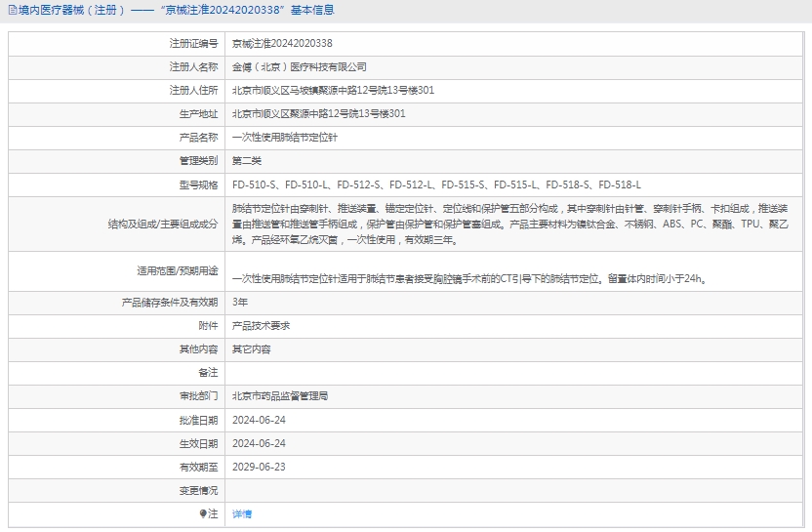The height and width of the screenshot is (532, 812).
Task: Click the 生产地址 address value
Action: [318, 114]
